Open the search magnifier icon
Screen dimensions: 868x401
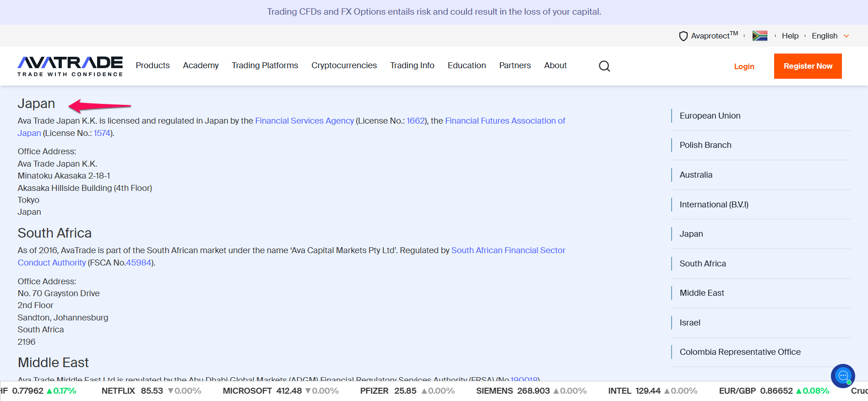(x=604, y=66)
